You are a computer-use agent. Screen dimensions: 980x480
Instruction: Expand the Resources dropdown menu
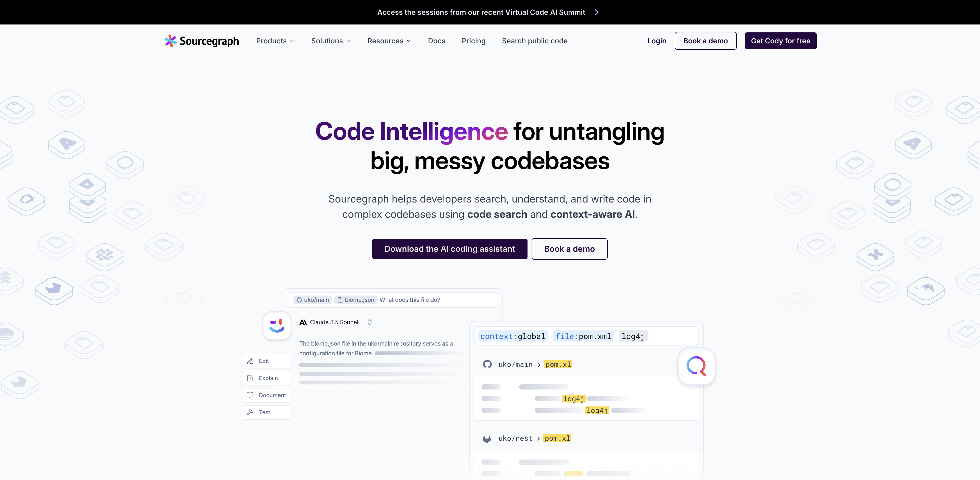pyautogui.click(x=389, y=41)
